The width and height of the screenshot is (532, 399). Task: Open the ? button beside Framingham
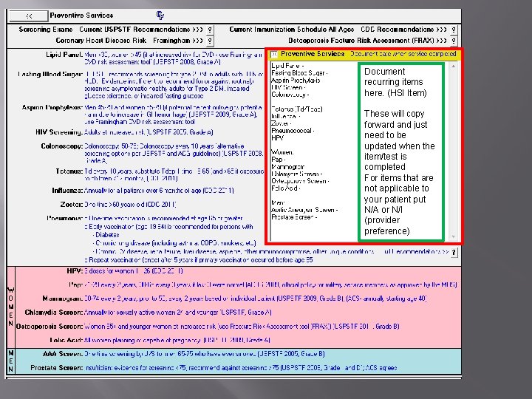[x=210, y=41]
